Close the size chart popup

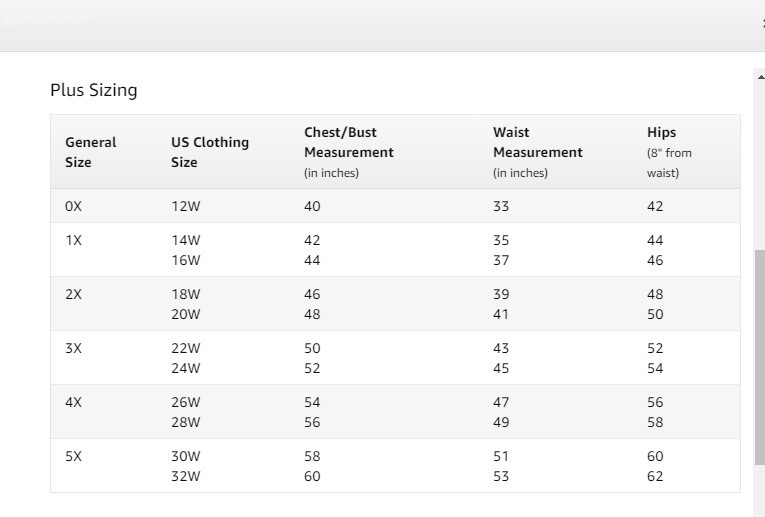click(762, 23)
